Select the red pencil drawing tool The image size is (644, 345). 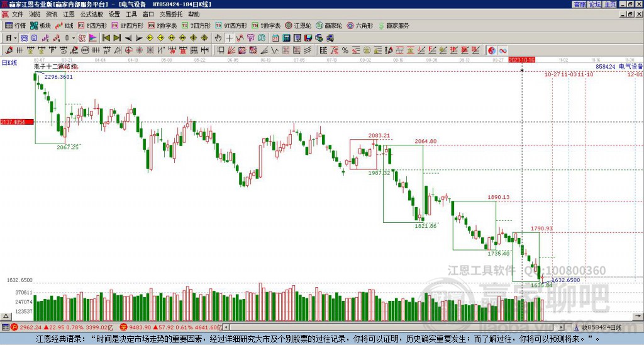point(9,50)
